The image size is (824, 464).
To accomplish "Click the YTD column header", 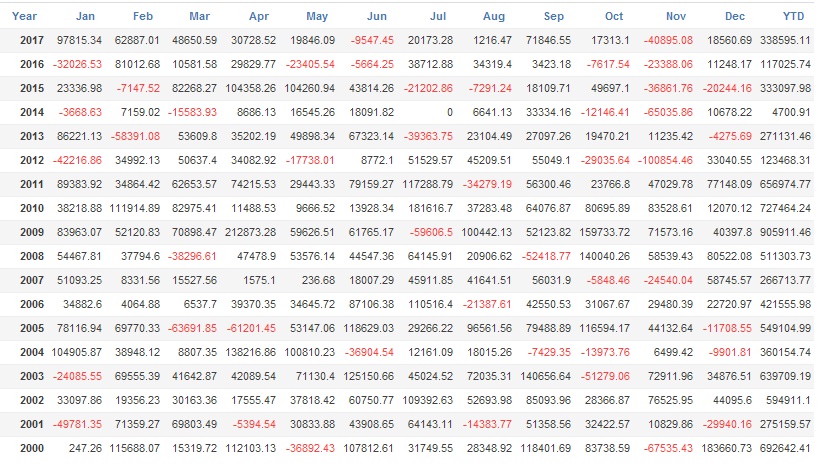I will pyautogui.click(x=793, y=16).
